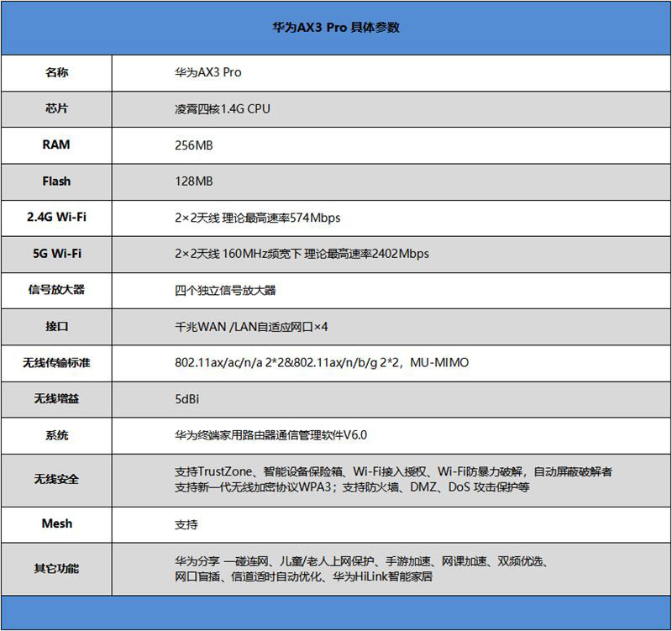
Task: Select the 信号放大器 row label
Action: point(56,290)
